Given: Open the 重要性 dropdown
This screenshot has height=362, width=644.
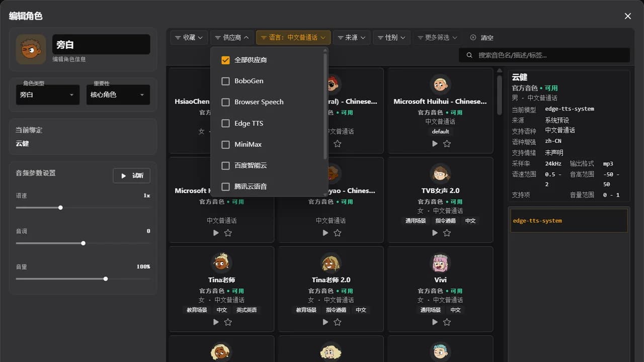Looking at the screenshot, I should [x=118, y=95].
